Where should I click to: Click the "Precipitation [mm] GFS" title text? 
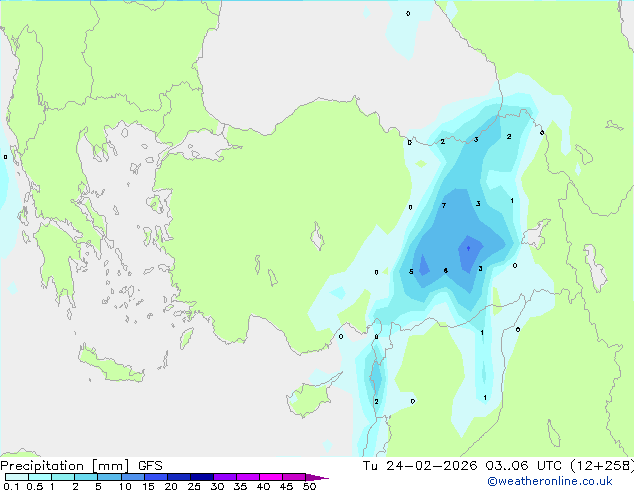81,466
